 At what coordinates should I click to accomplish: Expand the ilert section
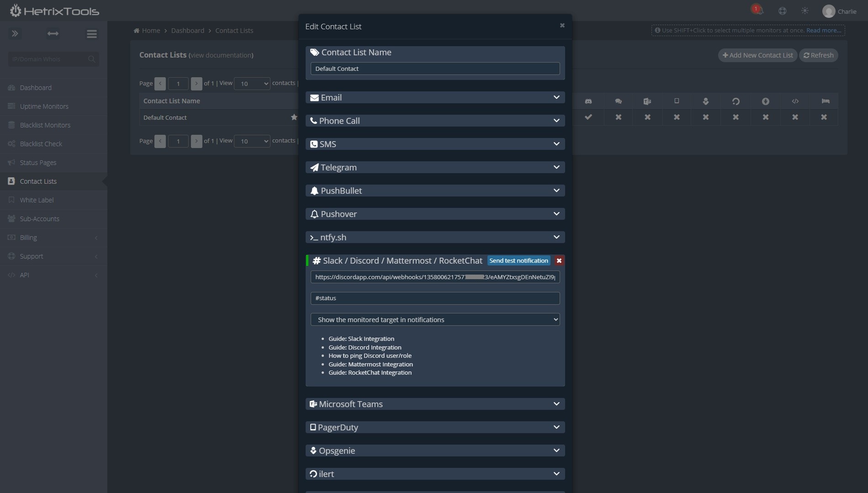[435, 474]
